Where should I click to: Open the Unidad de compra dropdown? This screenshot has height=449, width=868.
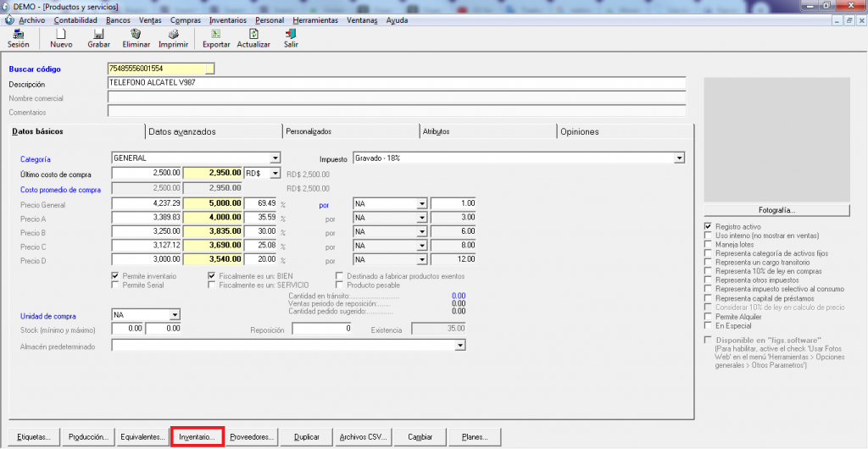pos(175,315)
